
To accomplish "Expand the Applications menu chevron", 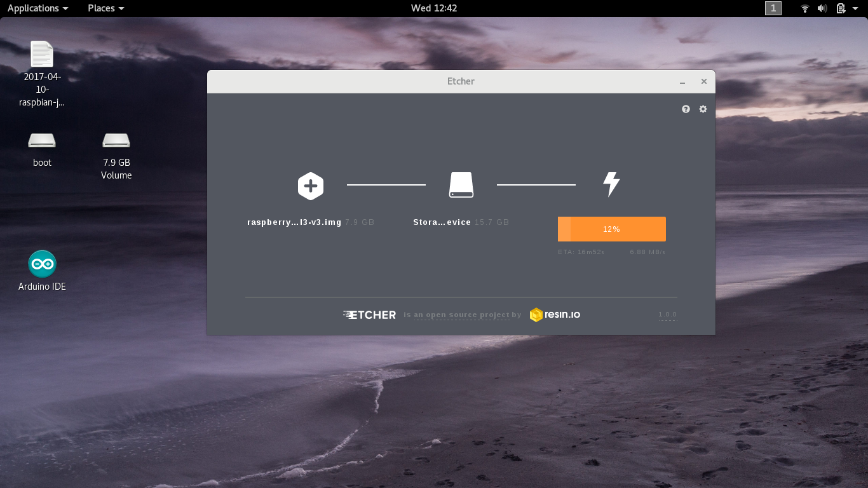I will point(64,8).
